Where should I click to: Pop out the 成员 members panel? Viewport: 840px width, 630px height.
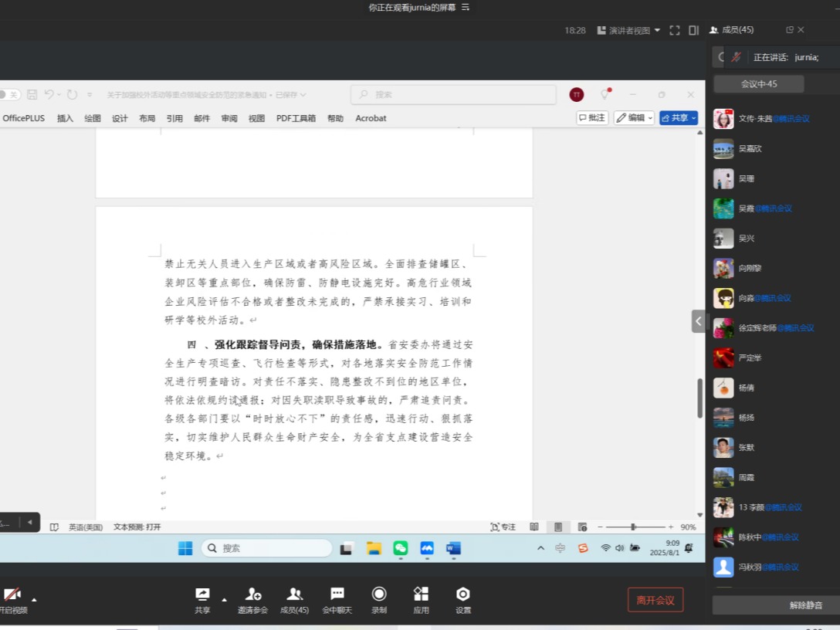point(789,30)
